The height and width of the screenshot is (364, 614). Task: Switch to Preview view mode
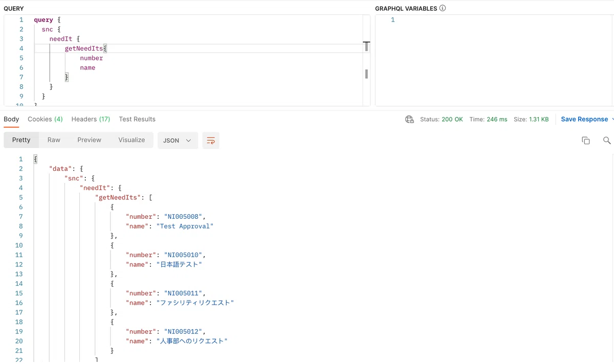tap(90, 140)
